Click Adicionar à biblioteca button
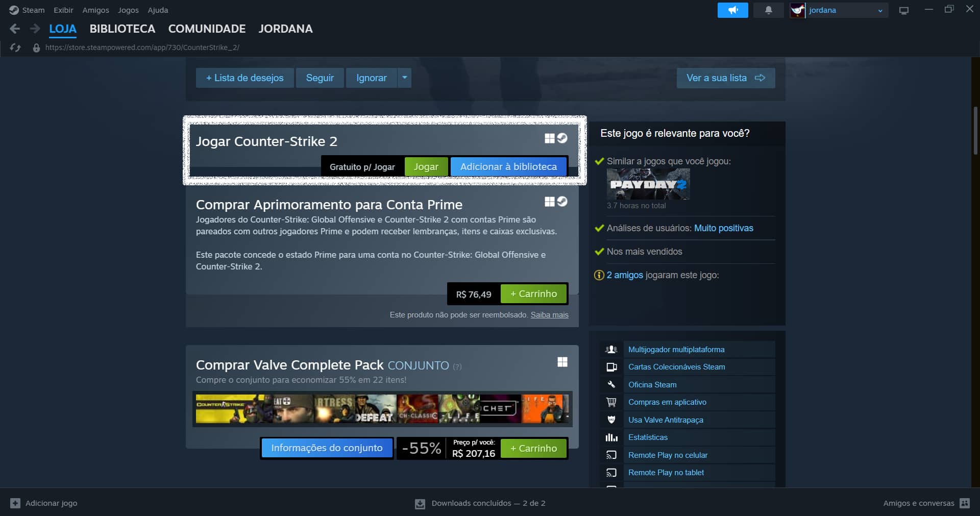Viewport: 980px width, 516px height. [508, 166]
